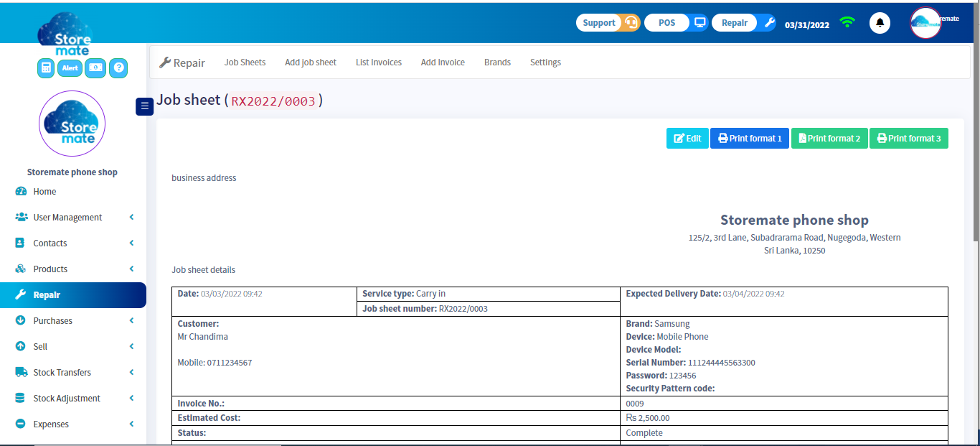Image resolution: width=980 pixels, height=446 pixels.
Task: Open the calculator icon below the logo
Action: tap(46, 68)
